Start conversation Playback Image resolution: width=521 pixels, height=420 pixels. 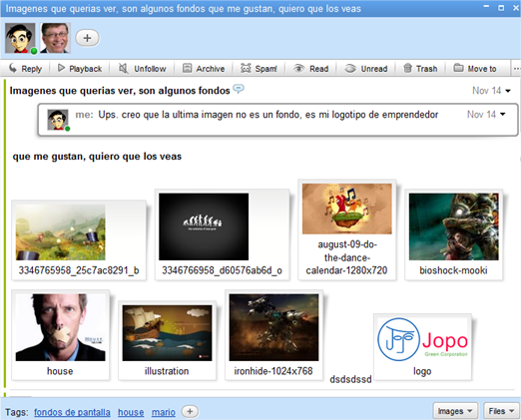(x=80, y=69)
